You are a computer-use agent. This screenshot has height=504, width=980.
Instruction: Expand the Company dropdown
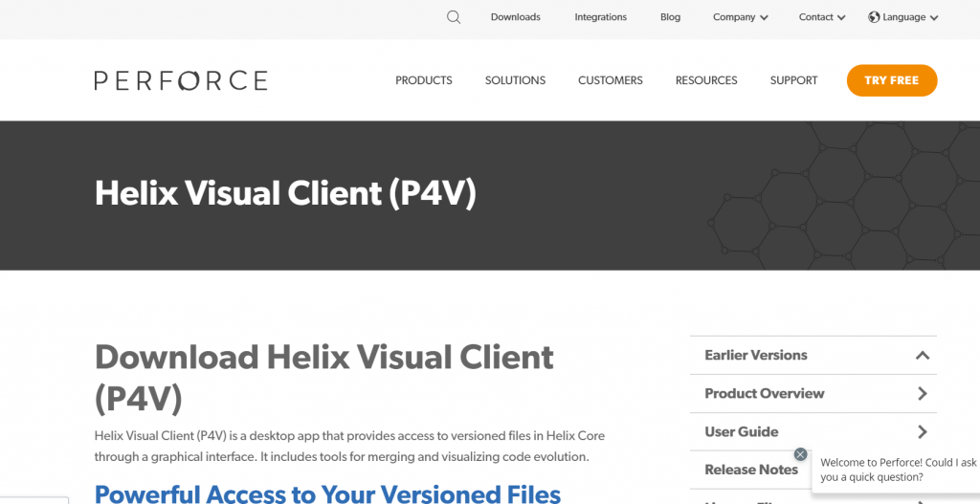pos(741,17)
